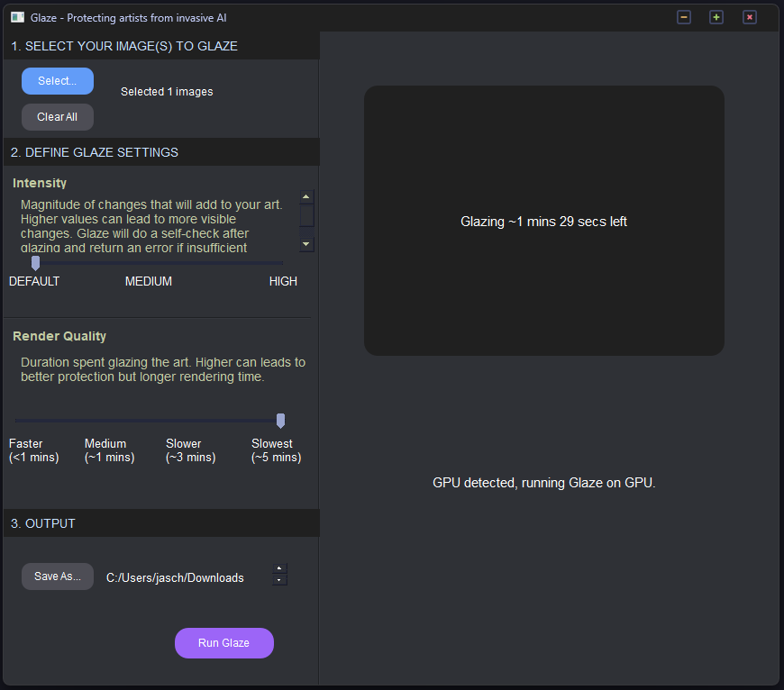This screenshot has width=784, height=690.
Task: Click the Slowest (~5 mins) quality label
Action: point(276,450)
